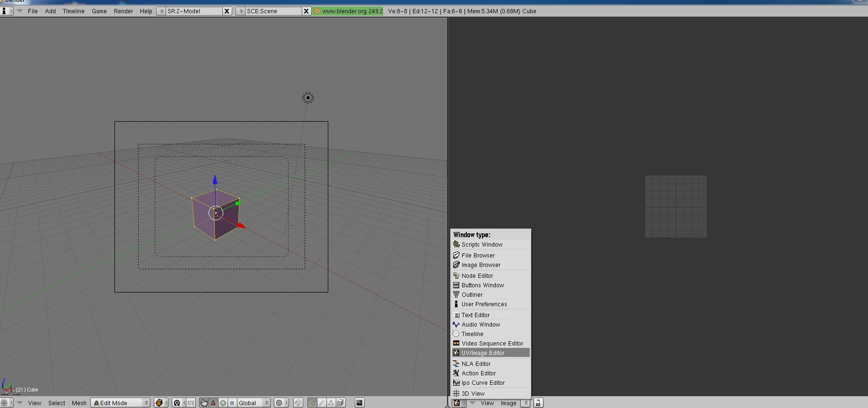The height and width of the screenshot is (408, 868).
Task: Open Video Sequence Editor window type
Action: [x=491, y=344]
